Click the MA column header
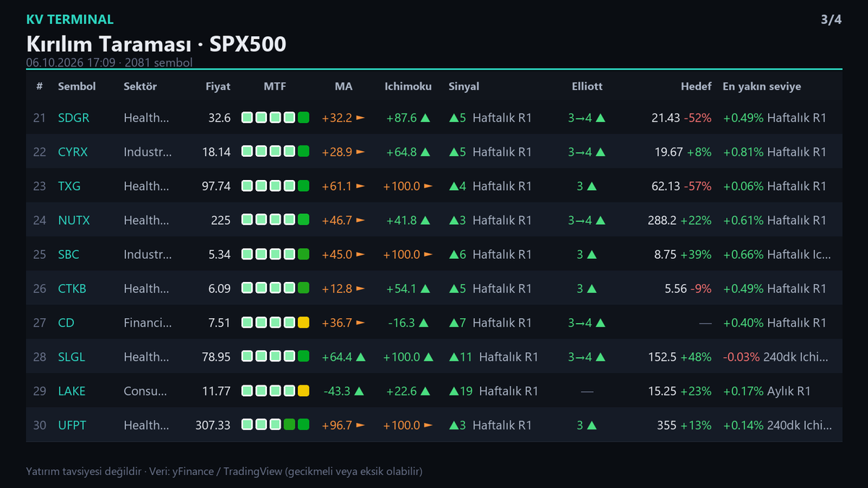868x488 pixels. (x=344, y=86)
